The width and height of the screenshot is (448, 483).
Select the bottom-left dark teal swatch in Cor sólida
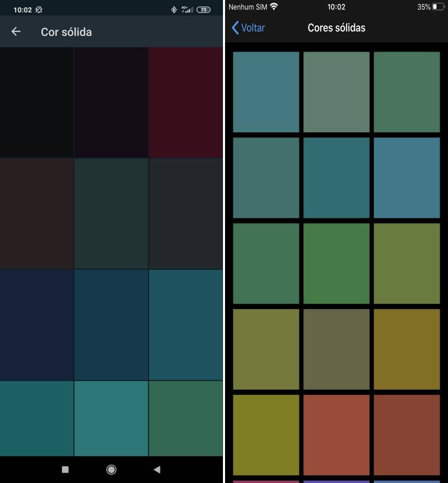coord(36,418)
